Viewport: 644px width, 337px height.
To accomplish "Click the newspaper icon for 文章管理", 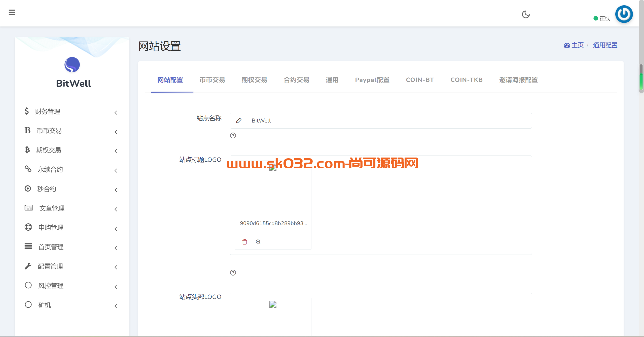I will coord(29,208).
